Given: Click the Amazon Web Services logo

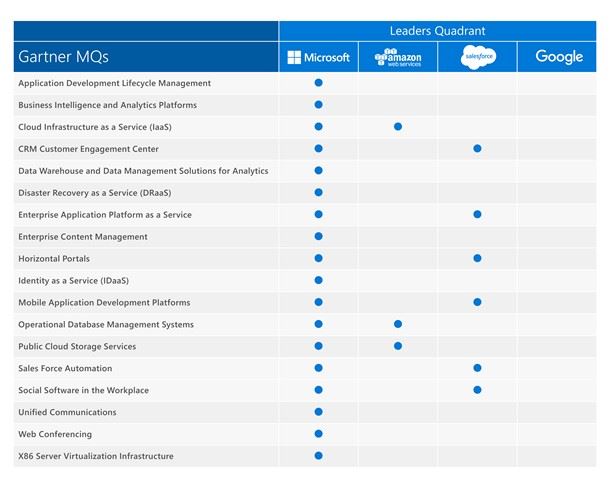Looking at the screenshot, I should 398,57.
